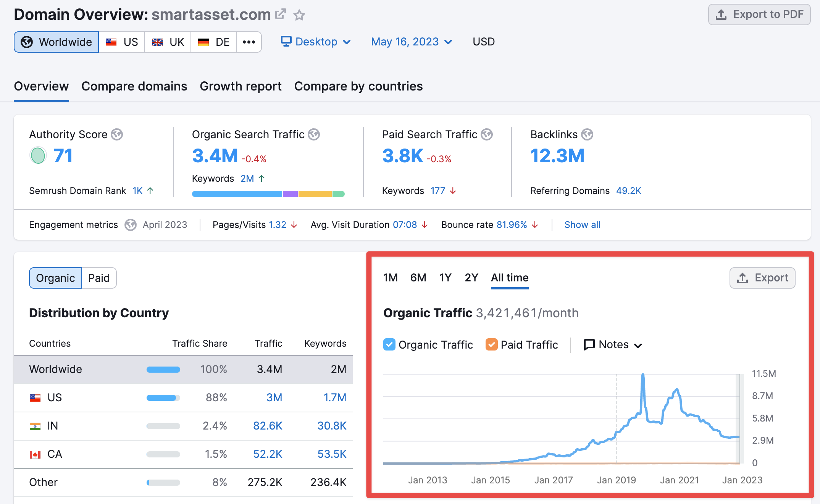
Task: Open the May 16, 2023 date dropdown
Action: pyautogui.click(x=412, y=42)
